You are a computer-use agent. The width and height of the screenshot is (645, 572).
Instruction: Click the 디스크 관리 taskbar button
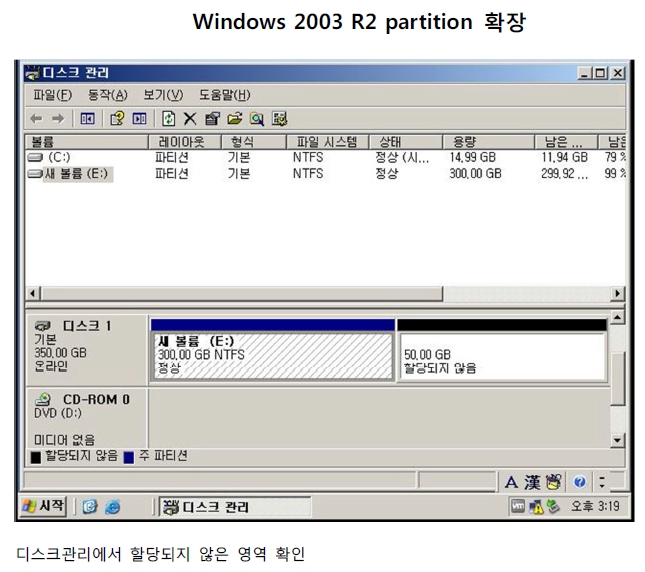235,507
